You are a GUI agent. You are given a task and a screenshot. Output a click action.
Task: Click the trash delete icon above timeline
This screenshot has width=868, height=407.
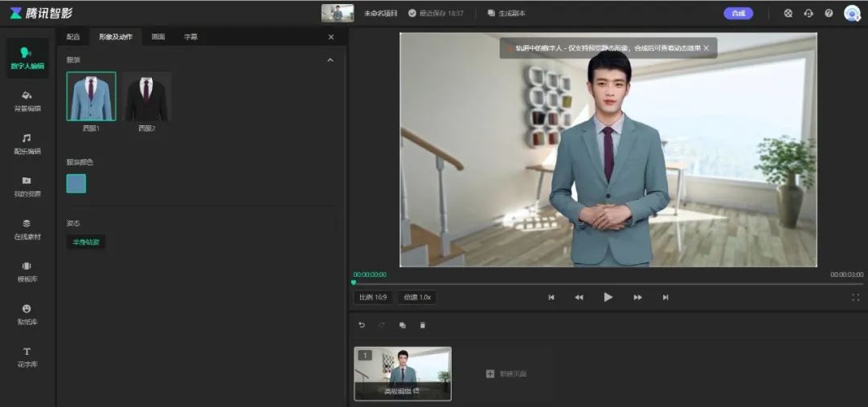tap(423, 325)
